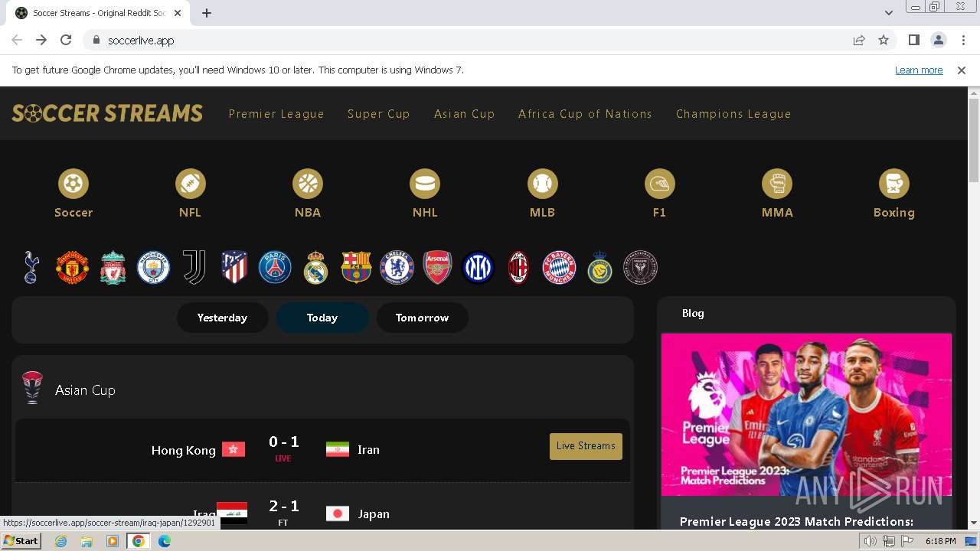The width and height of the screenshot is (980, 551).
Task: Open Premier League 2023 Predictions thumbnail
Action: 806,415
